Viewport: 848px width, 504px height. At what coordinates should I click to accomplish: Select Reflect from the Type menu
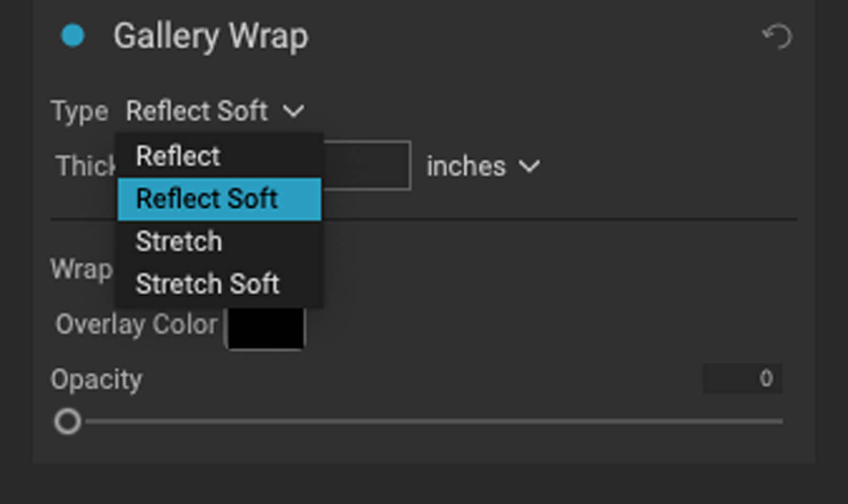click(178, 156)
